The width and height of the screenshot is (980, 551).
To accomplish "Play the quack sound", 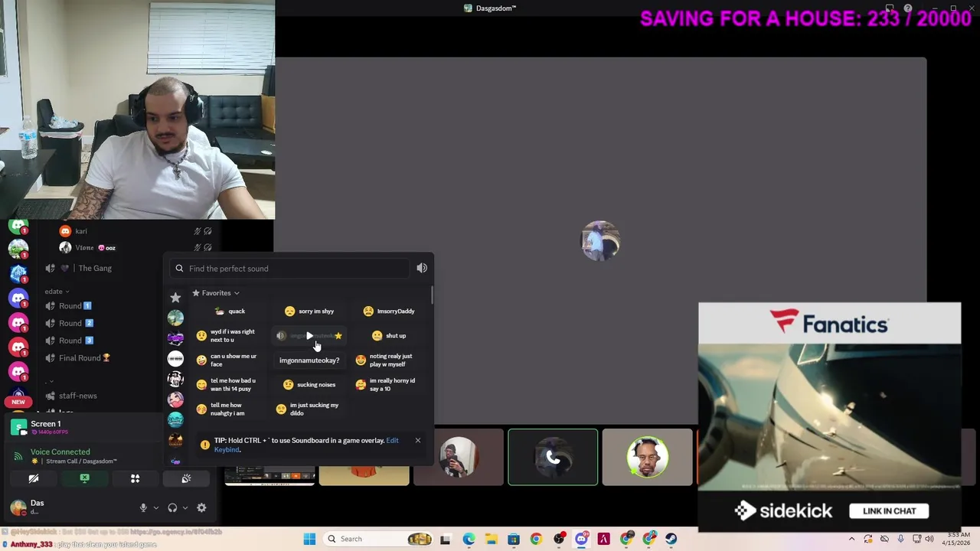I will (x=230, y=311).
